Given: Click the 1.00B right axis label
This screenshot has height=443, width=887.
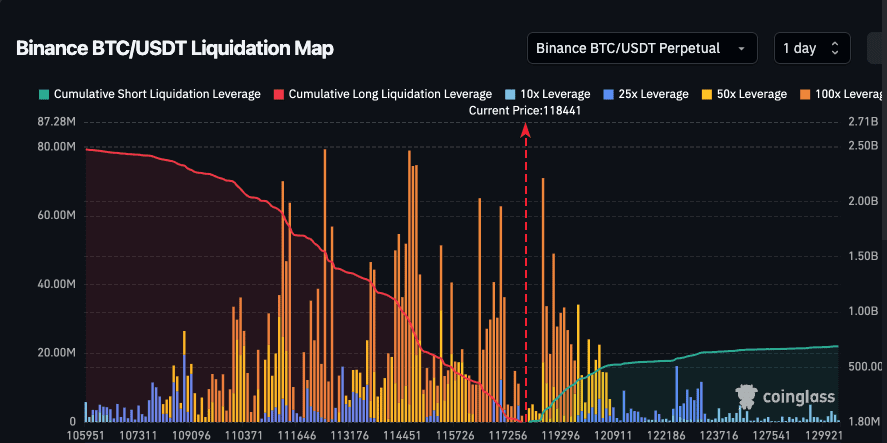Looking at the screenshot, I should pos(863,311).
